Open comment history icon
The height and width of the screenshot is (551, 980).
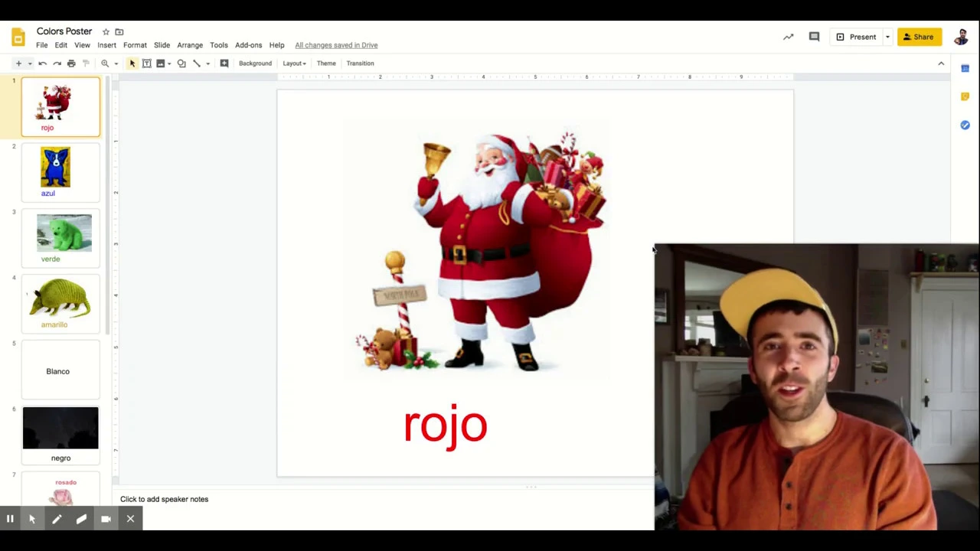tap(814, 37)
